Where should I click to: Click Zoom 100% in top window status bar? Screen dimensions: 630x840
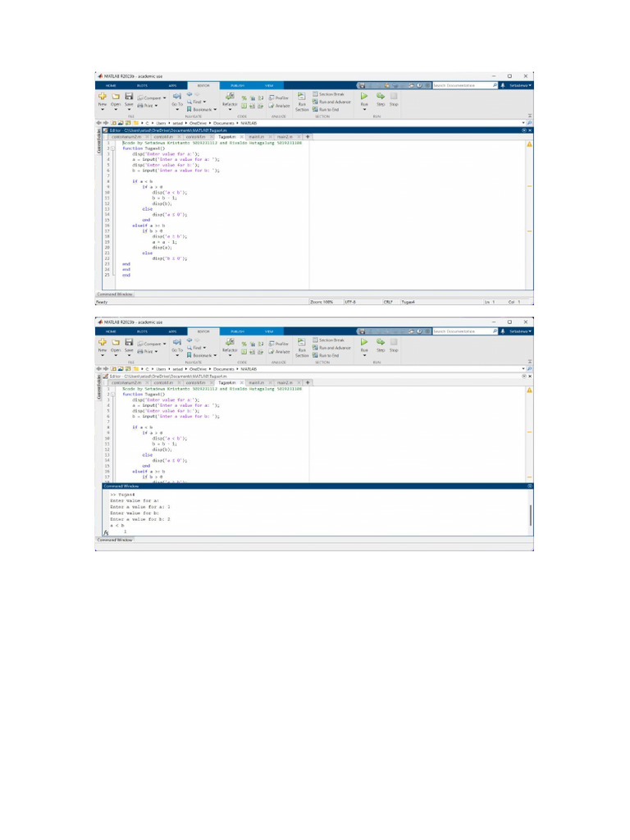pos(322,302)
